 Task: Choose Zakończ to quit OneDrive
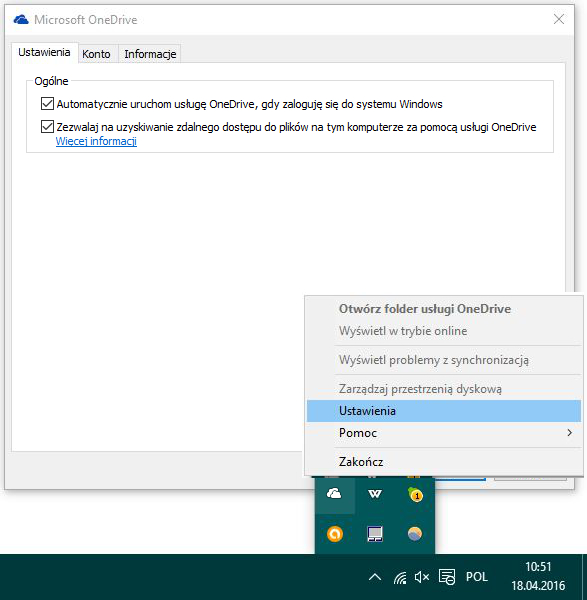(x=444, y=462)
